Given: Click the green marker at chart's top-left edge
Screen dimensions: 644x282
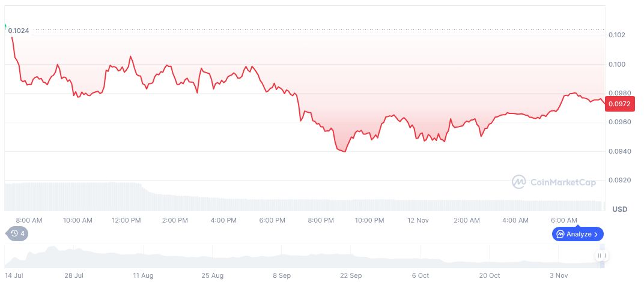Looking at the screenshot, I should [x=5, y=27].
